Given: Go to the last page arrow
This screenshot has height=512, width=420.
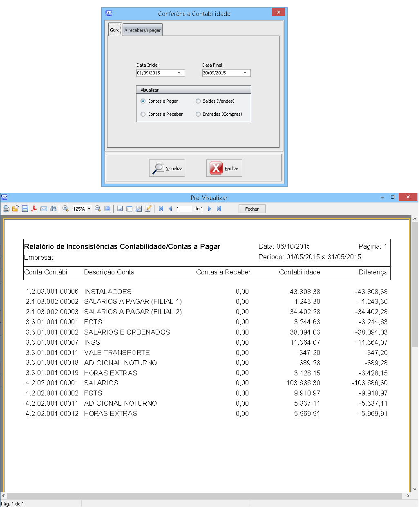Looking at the screenshot, I should [219, 209].
